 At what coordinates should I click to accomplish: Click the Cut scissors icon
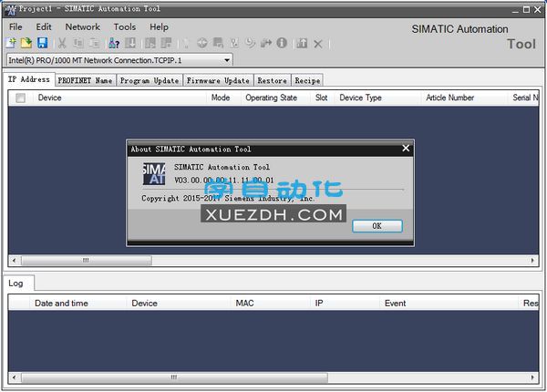pyautogui.click(x=62, y=43)
